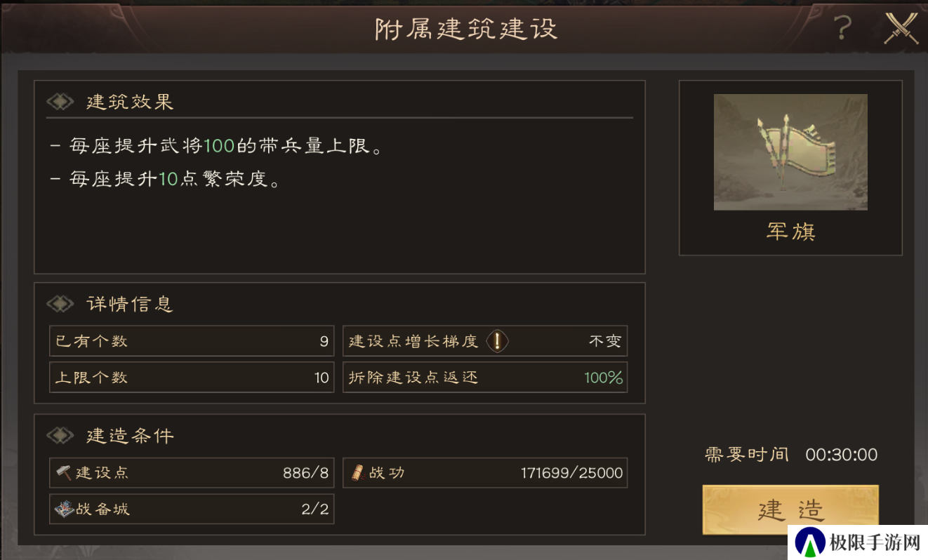This screenshot has width=928, height=560.
Task: Click the 需要时间 00:30:00 timer text
Action: (791, 455)
